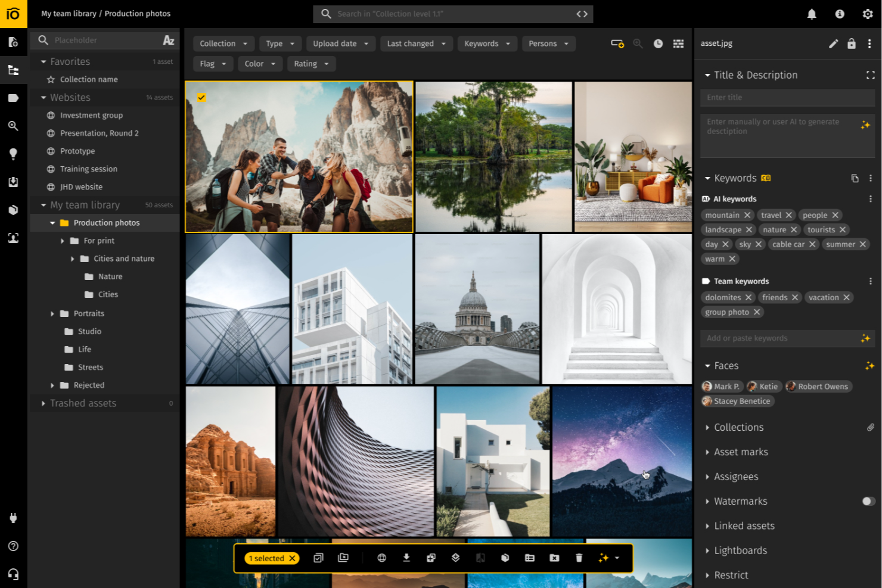Remove the 'cable car' keyword
This screenshot has width=882, height=588.
click(x=812, y=244)
